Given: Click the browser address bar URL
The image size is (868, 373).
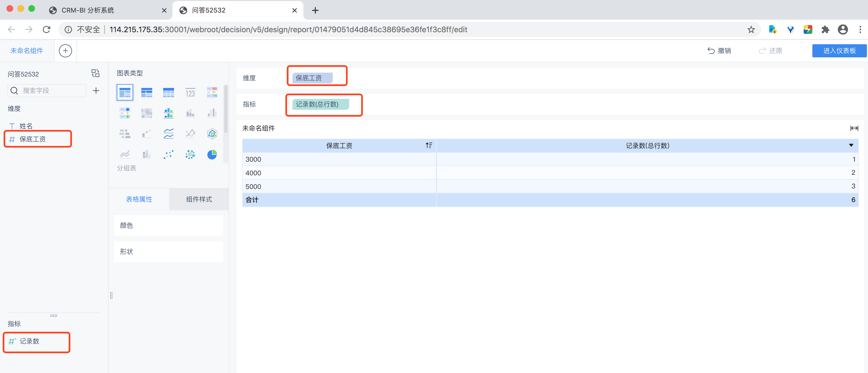Looking at the screenshot, I should (288, 30).
